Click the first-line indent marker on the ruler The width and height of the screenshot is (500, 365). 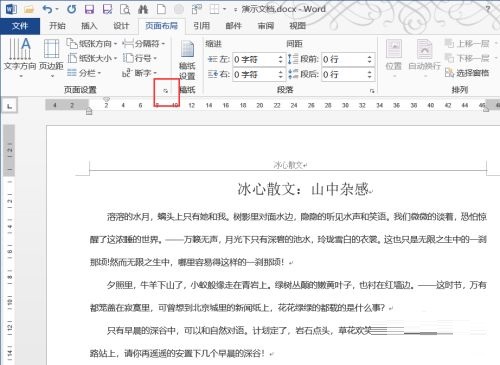[x=106, y=100]
